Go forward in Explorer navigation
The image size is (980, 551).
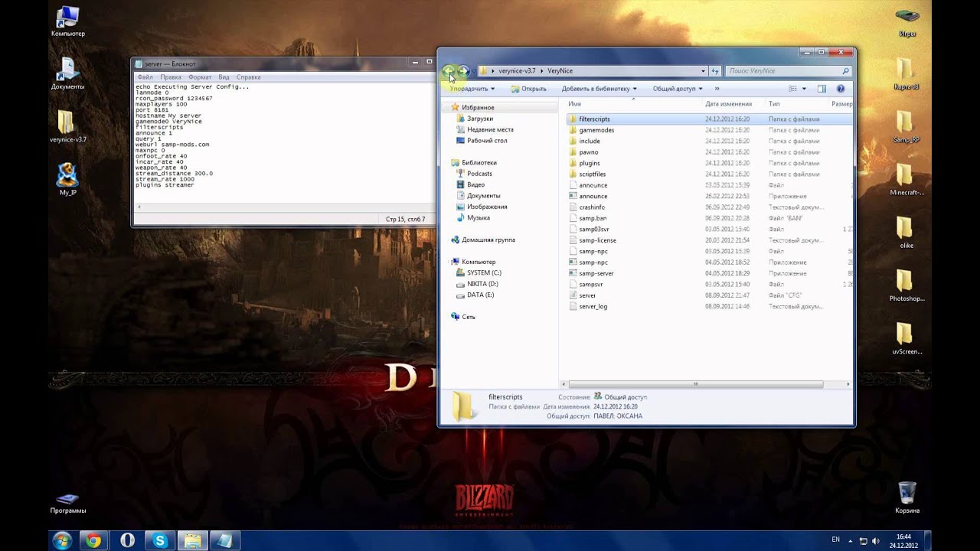click(x=463, y=70)
